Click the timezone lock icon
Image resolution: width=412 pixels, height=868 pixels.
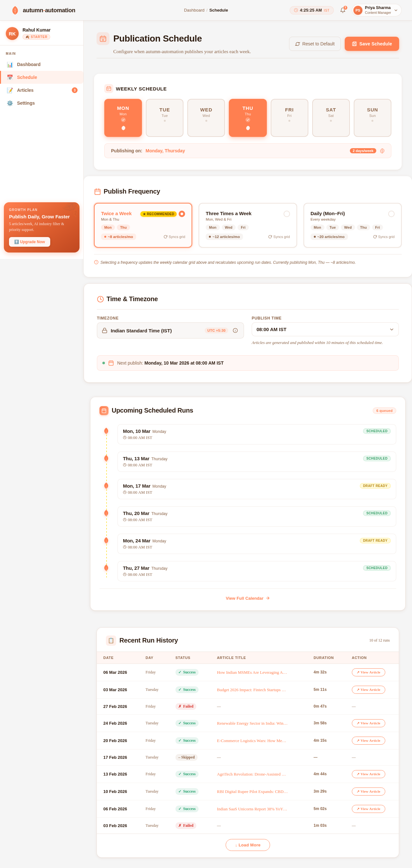pos(104,330)
